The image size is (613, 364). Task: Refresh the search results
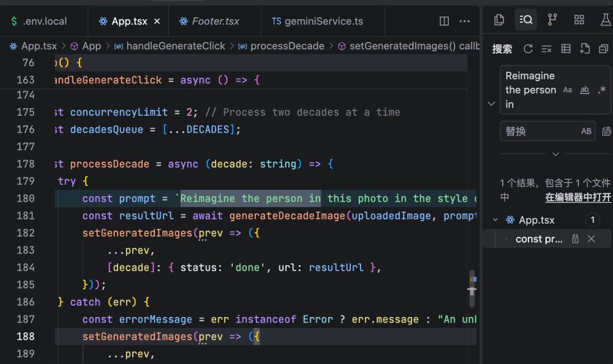point(528,49)
